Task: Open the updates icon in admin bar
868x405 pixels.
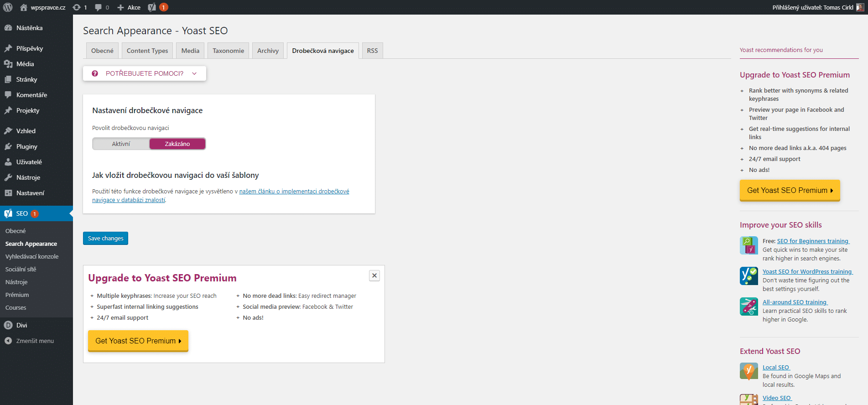Action: (x=77, y=7)
